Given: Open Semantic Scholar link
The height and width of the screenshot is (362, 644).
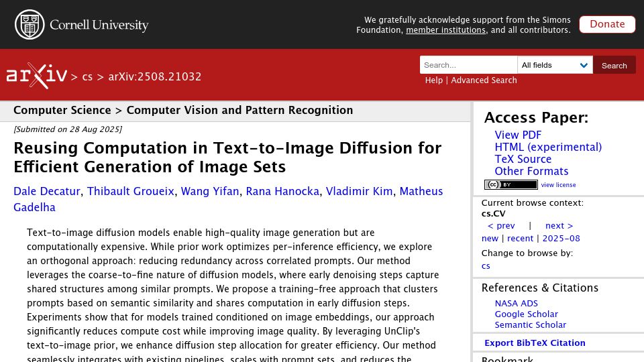Looking at the screenshot, I should (x=530, y=324).
